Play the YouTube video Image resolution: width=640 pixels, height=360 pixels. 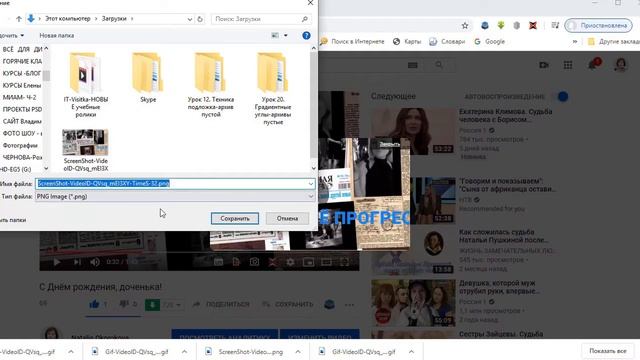pyautogui.click(x=57, y=262)
